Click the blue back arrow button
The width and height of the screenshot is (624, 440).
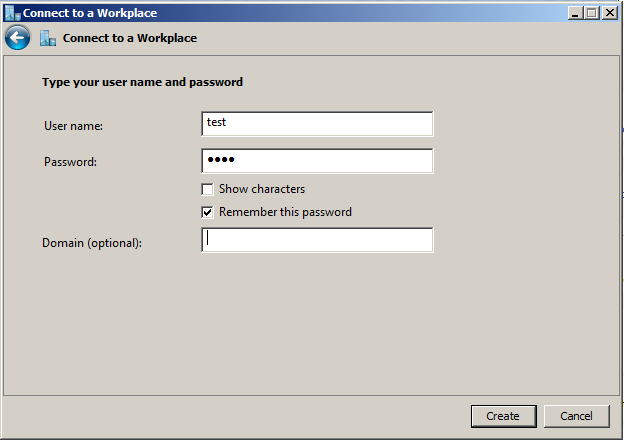pos(17,38)
